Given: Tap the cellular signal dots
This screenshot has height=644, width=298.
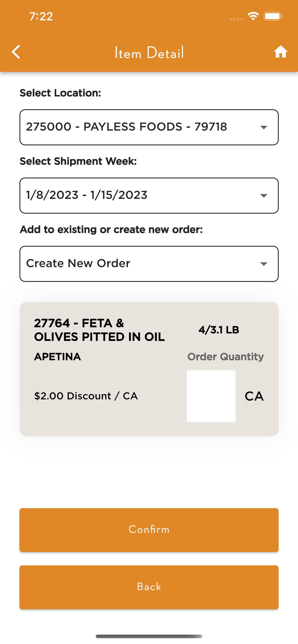Looking at the screenshot, I should coord(236,19).
